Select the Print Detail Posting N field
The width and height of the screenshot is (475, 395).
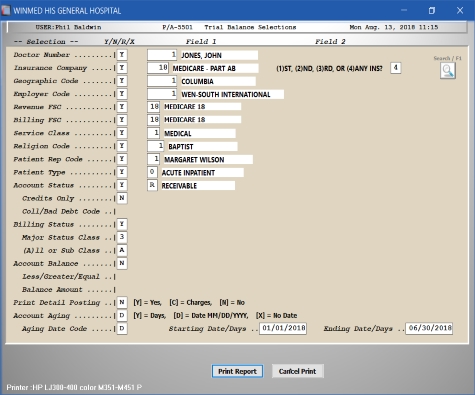point(122,302)
